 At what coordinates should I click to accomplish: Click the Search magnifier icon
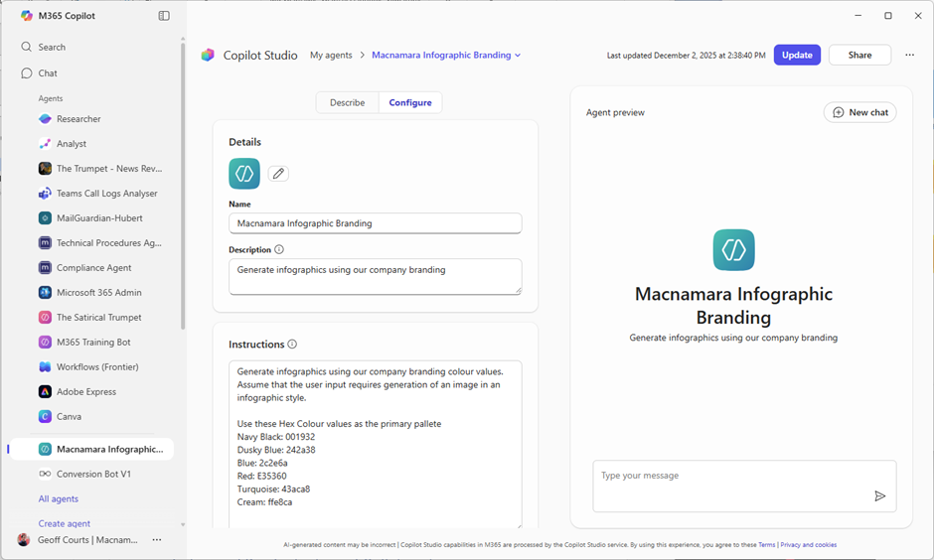tap(26, 47)
